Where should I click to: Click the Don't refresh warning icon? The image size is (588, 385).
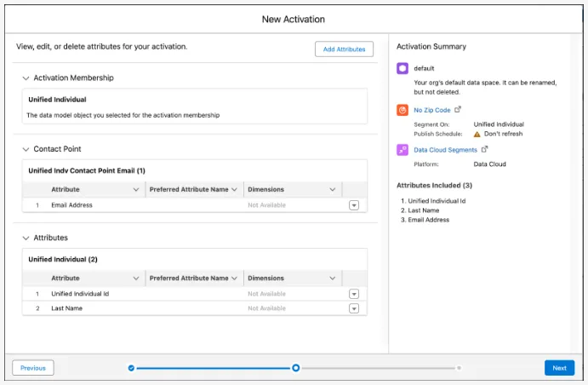(x=477, y=134)
